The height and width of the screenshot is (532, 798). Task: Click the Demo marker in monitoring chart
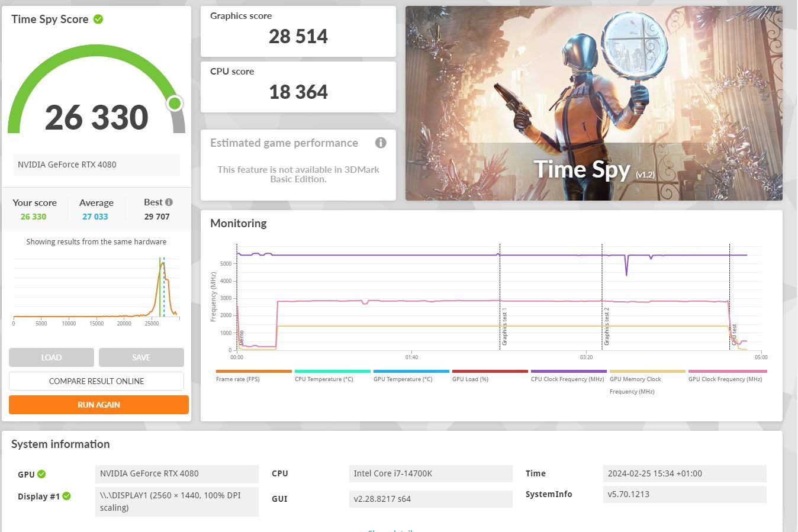[242, 338]
